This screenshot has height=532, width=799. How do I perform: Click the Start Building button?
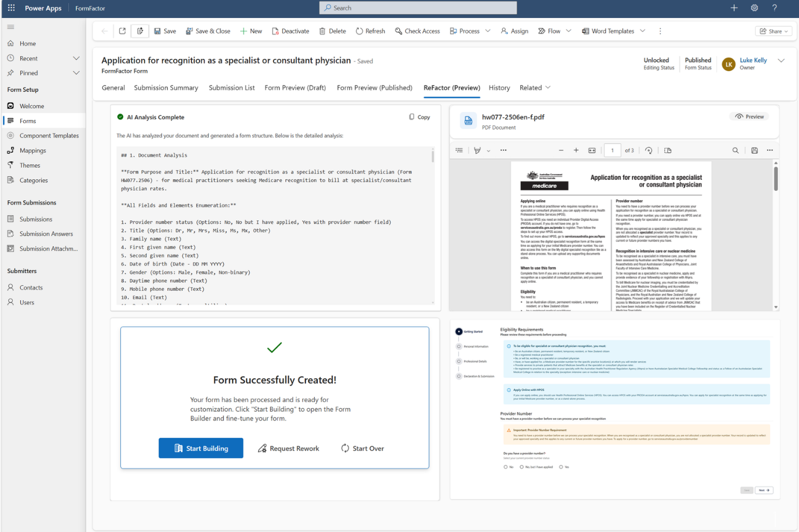[201, 448]
